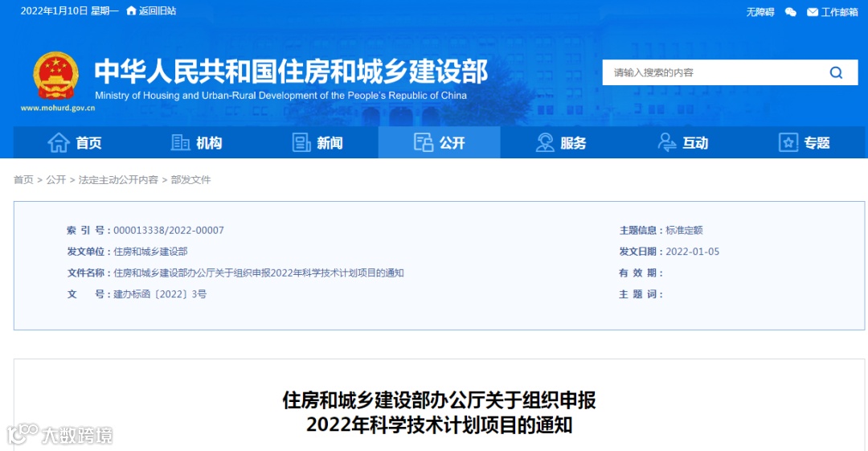
Task: Open the 机构 navigation tab
Action: click(x=196, y=142)
